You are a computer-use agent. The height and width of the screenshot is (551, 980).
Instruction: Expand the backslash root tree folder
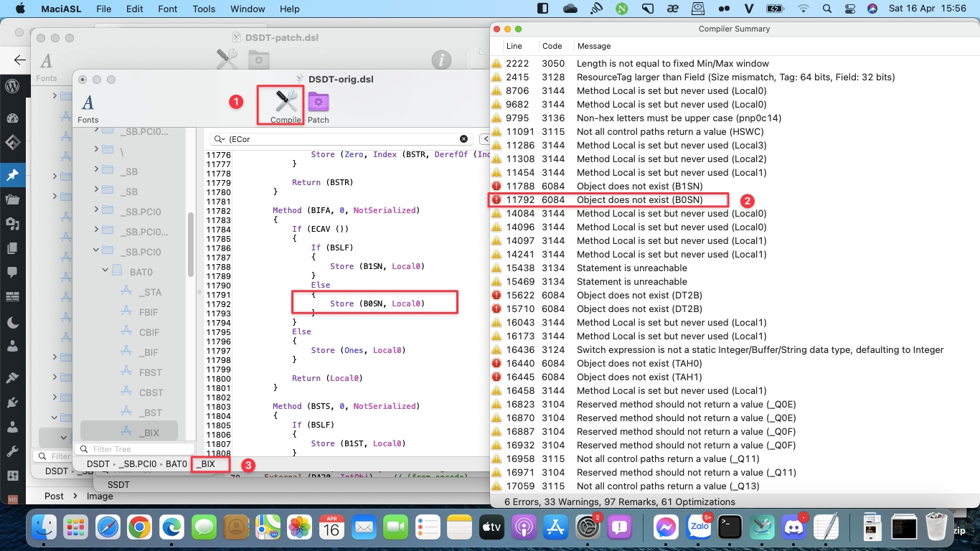(x=96, y=149)
